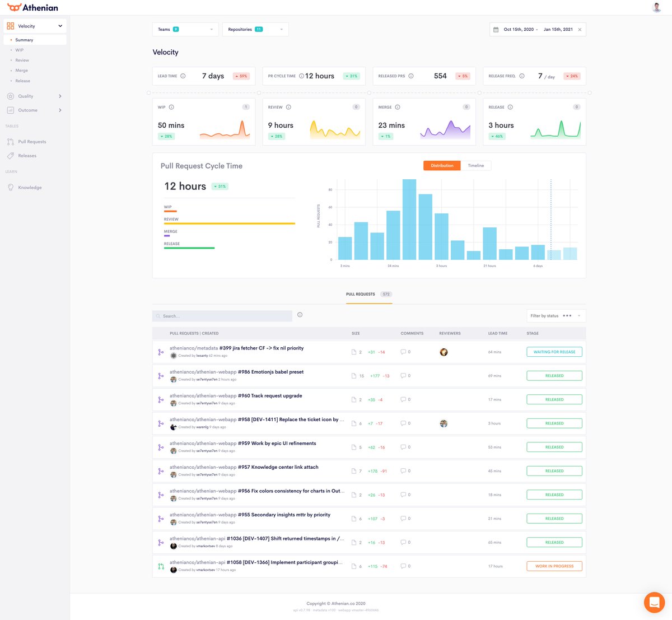
Task: Click the Athenian logo
Action: point(32,7)
